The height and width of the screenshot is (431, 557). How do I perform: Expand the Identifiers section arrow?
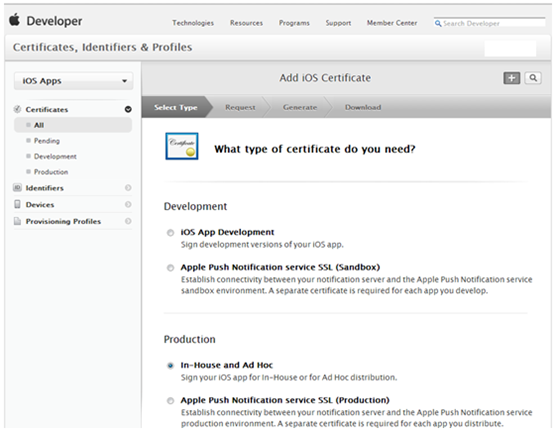(128, 188)
